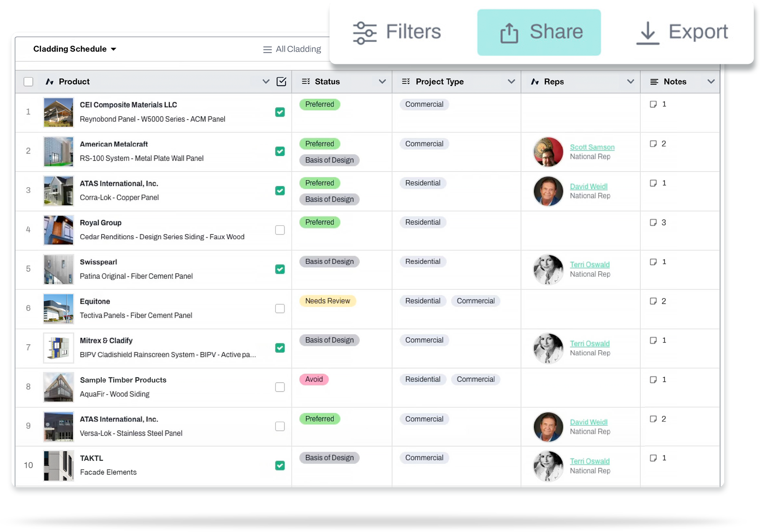Click the Status column header

click(327, 82)
